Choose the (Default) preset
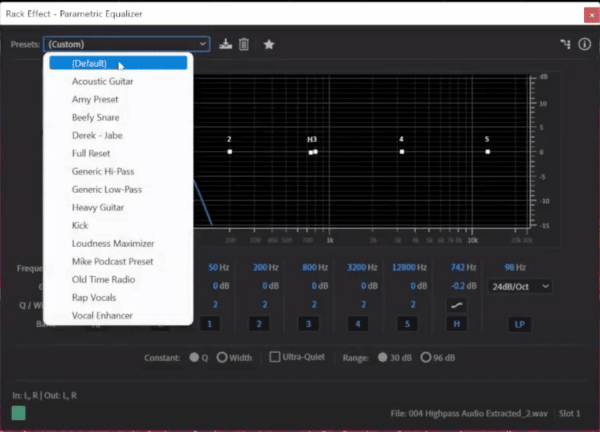Viewport: 600px width, 432px height. [118, 63]
